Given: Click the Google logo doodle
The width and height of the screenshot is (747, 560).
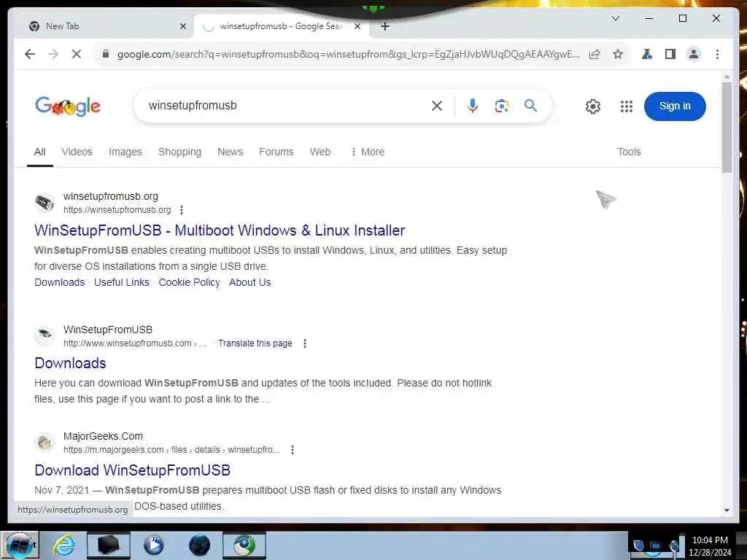Looking at the screenshot, I should coord(68,106).
